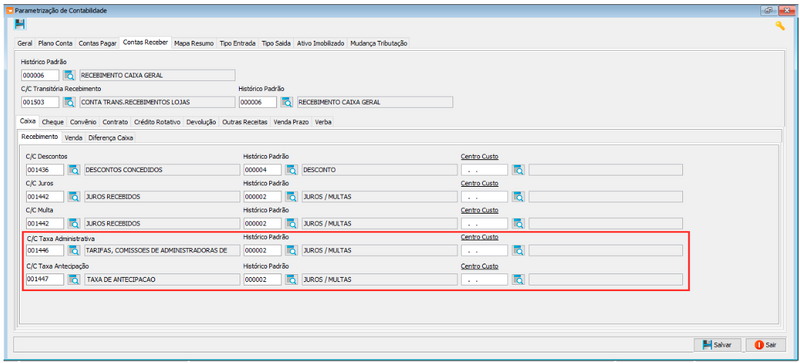The width and height of the screenshot is (800, 363).
Task: Click the save diskette icon in toolbar
Action: pos(20,24)
